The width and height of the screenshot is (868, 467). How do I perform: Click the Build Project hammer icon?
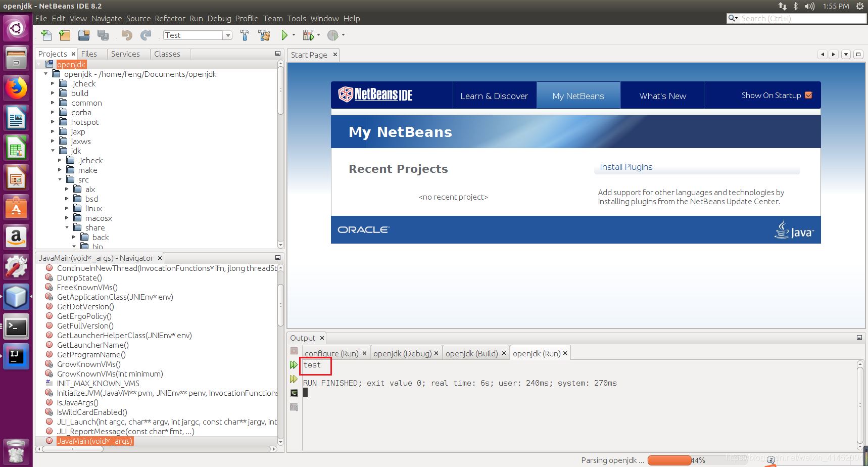[x=245, y=35]
